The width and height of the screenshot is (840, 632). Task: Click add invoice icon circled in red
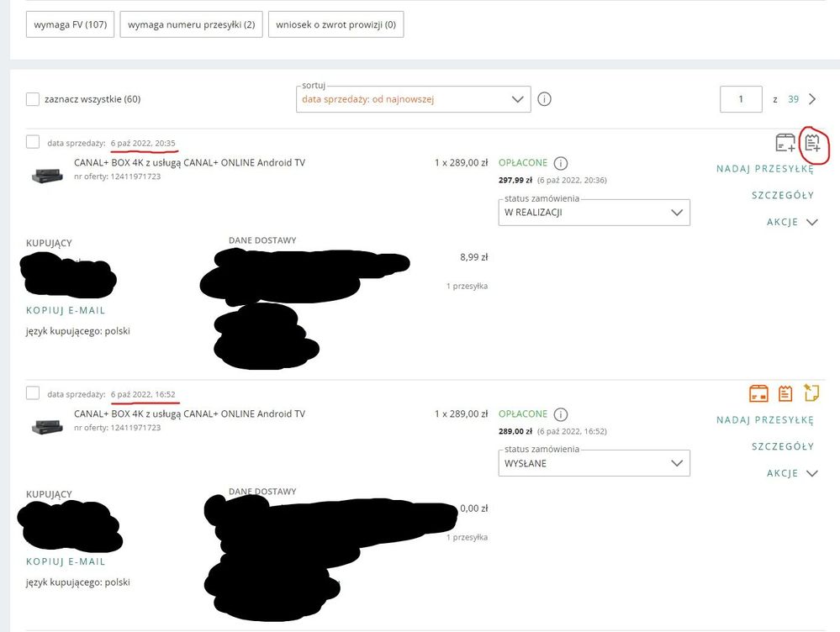[812, 143]
